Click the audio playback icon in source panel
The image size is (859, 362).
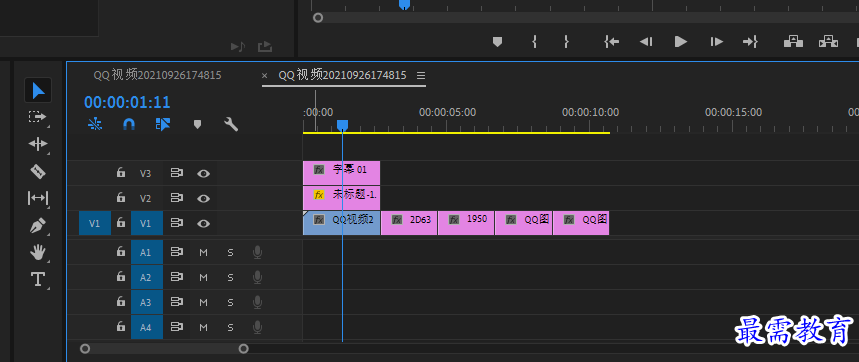[x=238, y=47]
